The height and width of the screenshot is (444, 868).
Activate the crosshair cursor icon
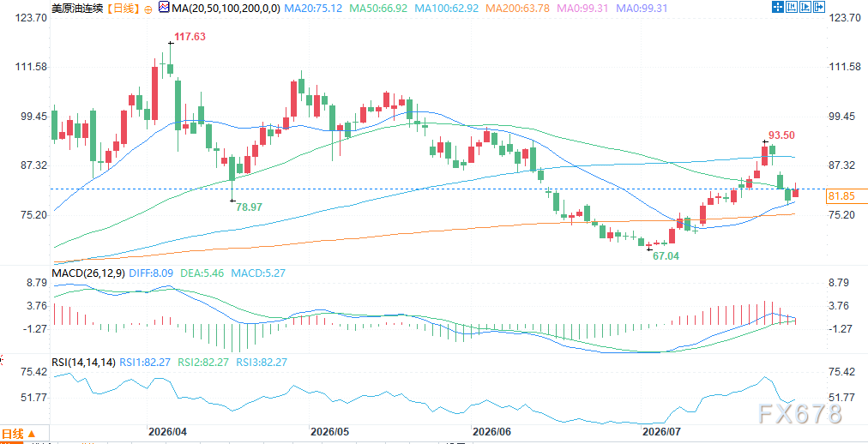pyautogui.click(x=778, y=7)
